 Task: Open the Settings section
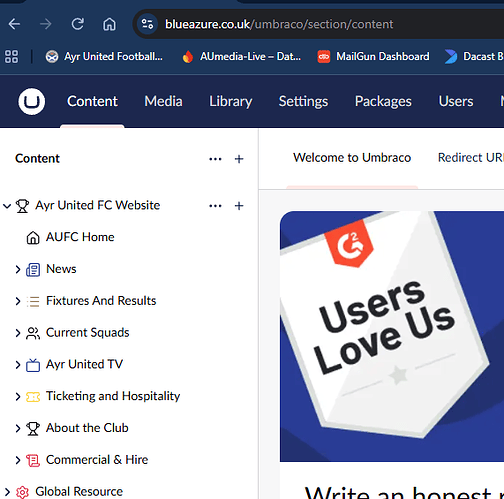(303, 101)
